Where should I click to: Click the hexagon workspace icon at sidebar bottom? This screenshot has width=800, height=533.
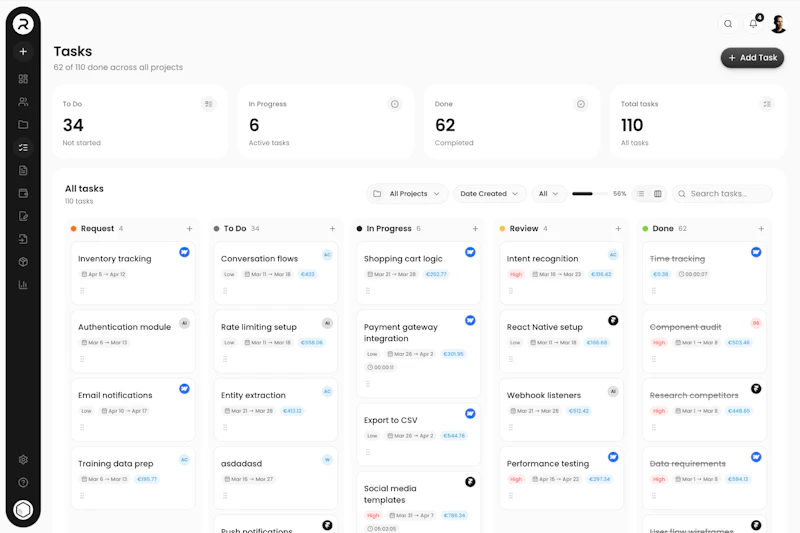click(x=23, y=510)
